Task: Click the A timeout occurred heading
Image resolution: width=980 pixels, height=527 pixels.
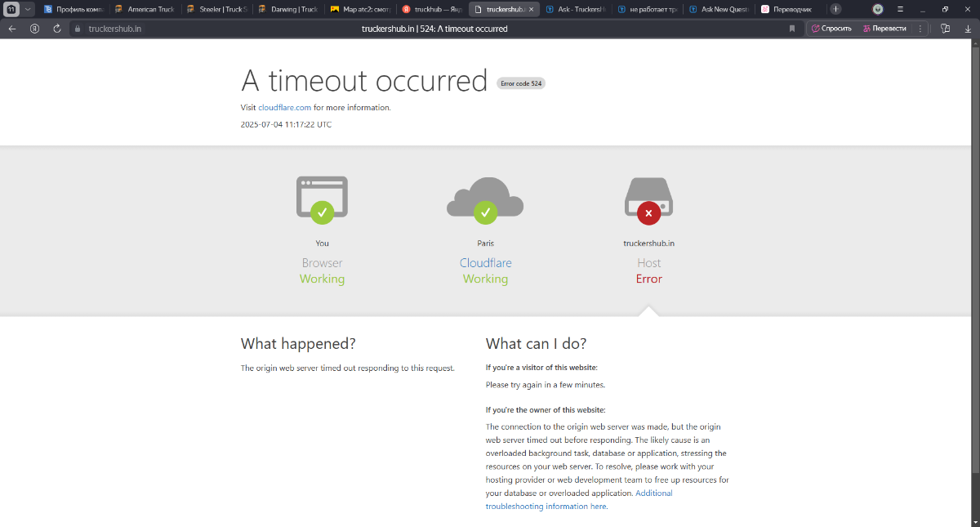Action: 364,81
